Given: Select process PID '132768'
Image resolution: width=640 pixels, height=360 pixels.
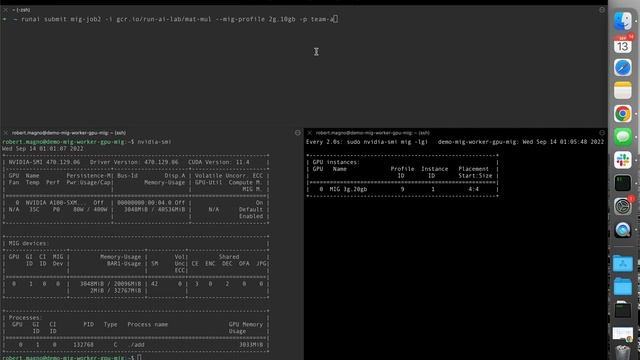Looking at the screenshot, I should (83, 345).
